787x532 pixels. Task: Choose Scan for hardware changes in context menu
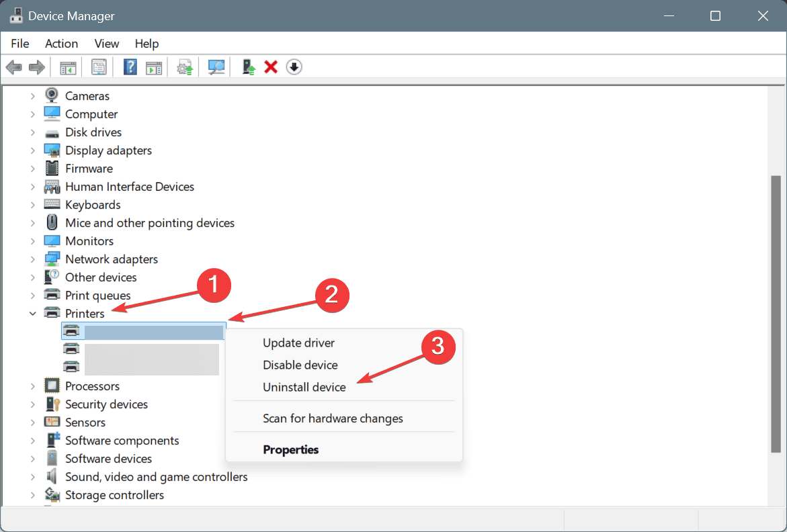click(344, 418)
